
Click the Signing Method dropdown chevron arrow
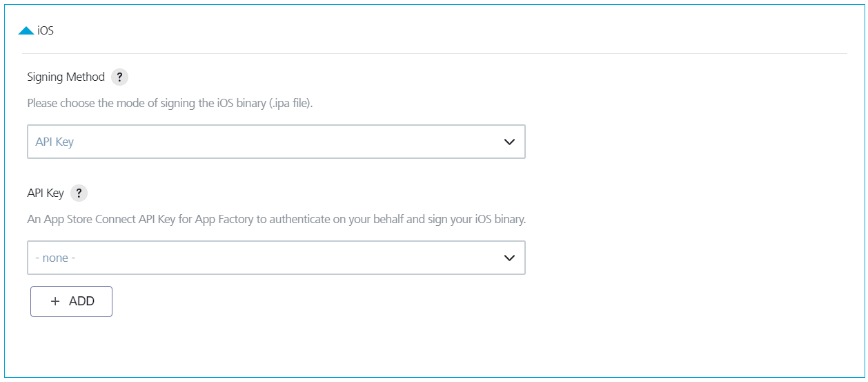coord(509,142)
